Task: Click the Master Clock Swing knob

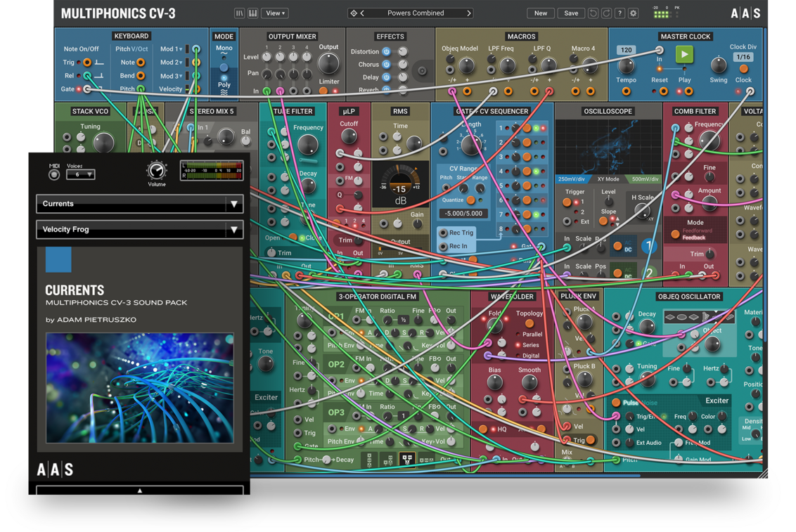Action: 719,65
